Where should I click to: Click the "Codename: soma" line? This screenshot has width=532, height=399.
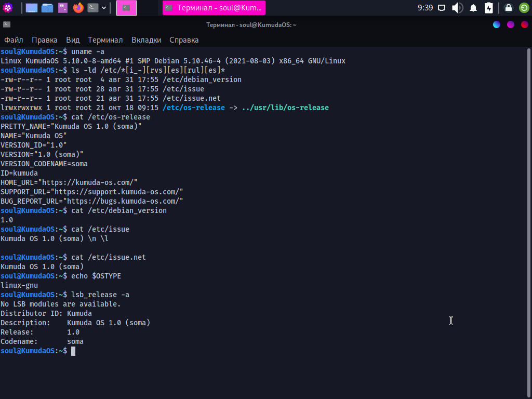click(42, 342)
